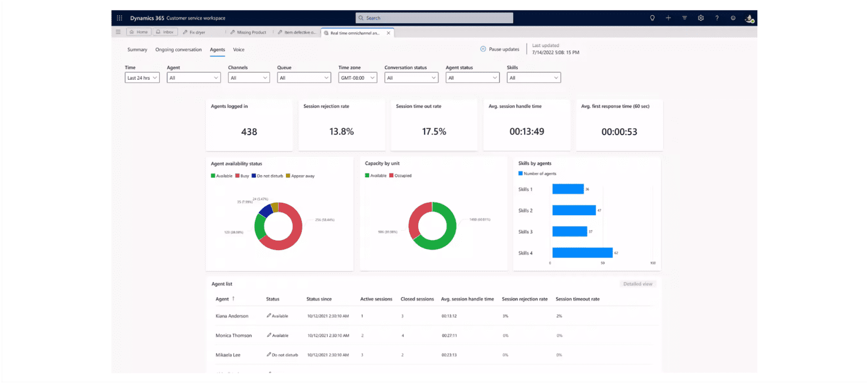The height and width of the screenshot is (384, 868).
Task: Open the Time zone dropdown
Action: pyautogui.click(x=357, y=77)
